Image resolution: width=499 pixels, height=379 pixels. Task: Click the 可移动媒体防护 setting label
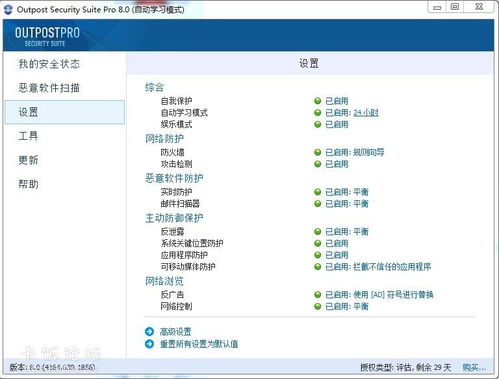pyautogui.click(x=188, y=267)
